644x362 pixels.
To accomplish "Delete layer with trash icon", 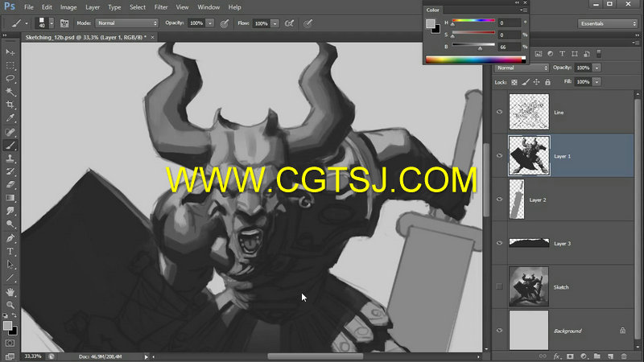I will [x=624, y=356].
